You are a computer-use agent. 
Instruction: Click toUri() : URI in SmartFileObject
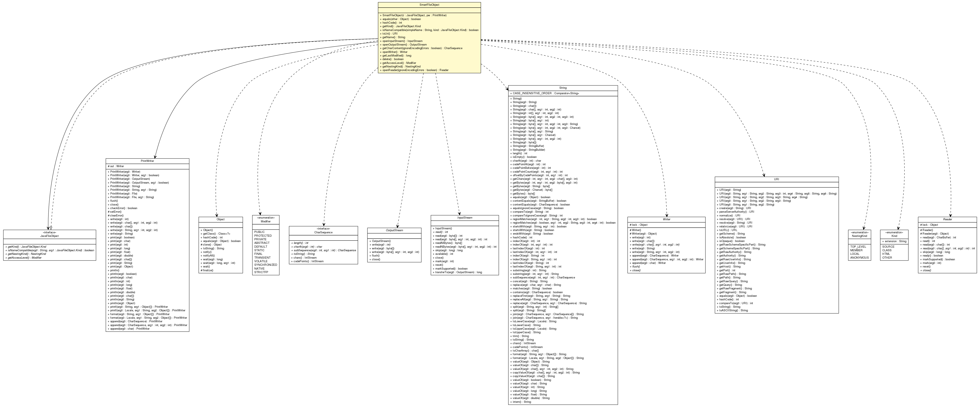click(388, 34)
